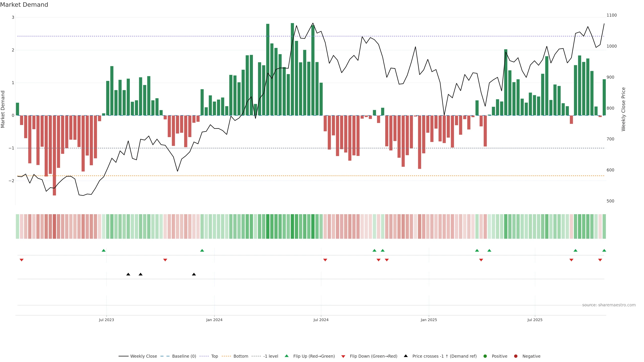Click first green flip-up marker before Jul 2023
Image resolution: width=644 pixels, height=362 pixels.
click(104, 251)
